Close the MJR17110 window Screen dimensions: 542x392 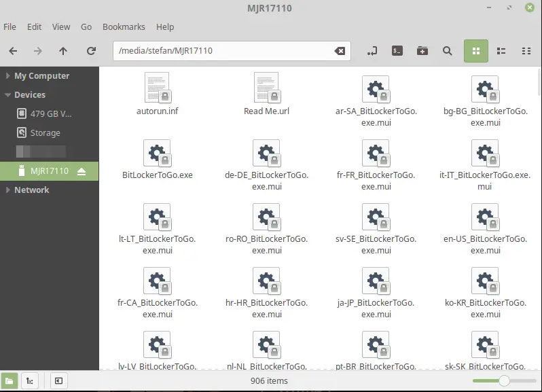(530, 7)
